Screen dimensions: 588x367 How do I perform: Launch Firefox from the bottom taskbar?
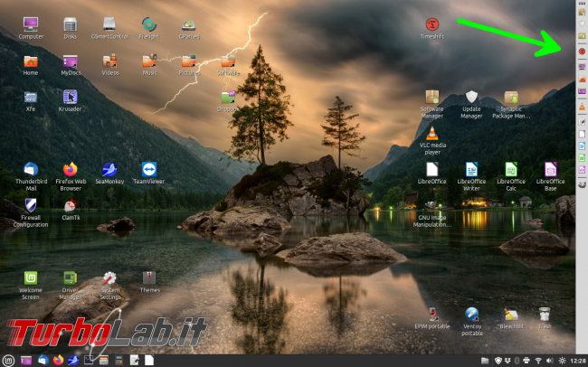[58, 361]
